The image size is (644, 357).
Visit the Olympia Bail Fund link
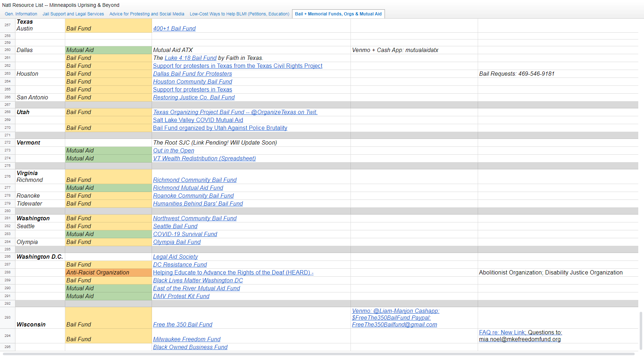pyautogui.click(x=177, y=242)
